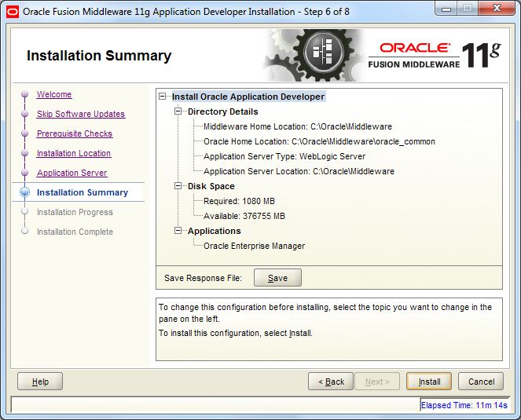Select the Required: 1080 MB row
Viewport: 521px width, 420px height.
[239, 201]
